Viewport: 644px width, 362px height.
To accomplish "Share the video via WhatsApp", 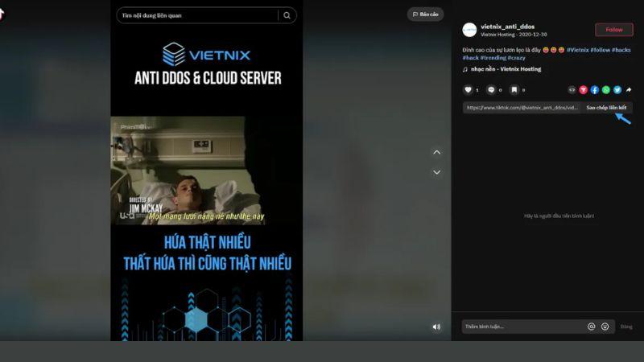I will pyautogui.click(x=606, y=90).
